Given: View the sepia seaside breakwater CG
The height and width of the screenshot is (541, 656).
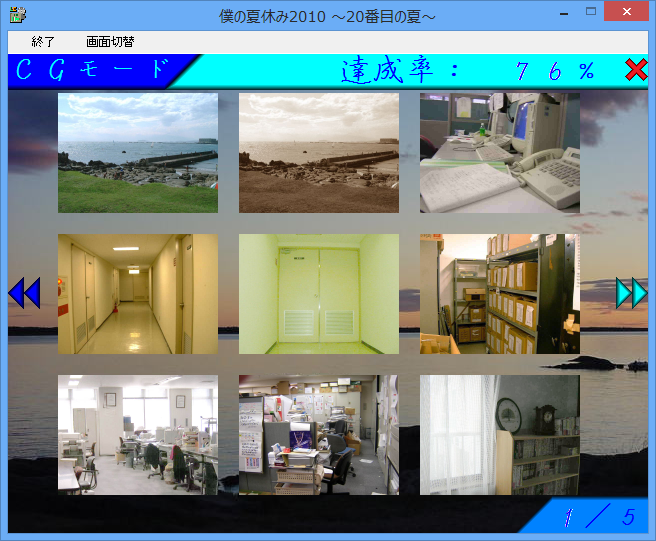Looking at the screenshot, I should (319, 153).
